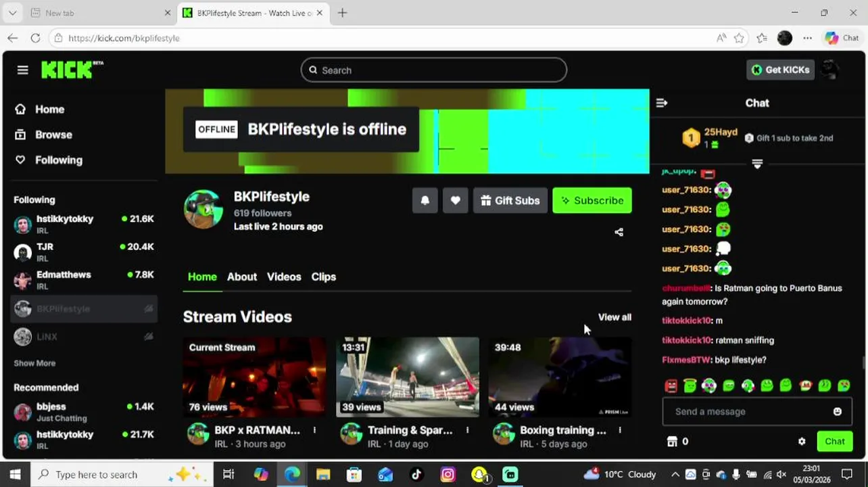Open the 13:31 Training & Sparring thumbnail
The image size is (868, 487).
[x=408, y=377]
